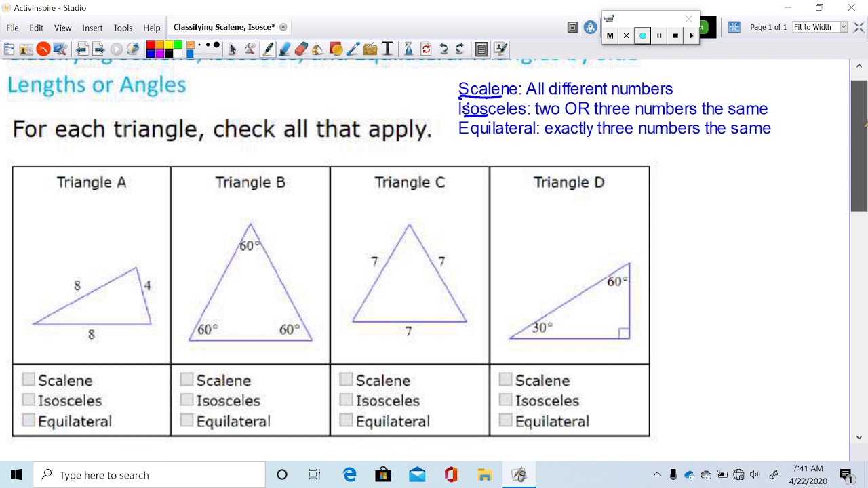Open the View menu
This screenshot has width=868, height=488.
point(63,28)
